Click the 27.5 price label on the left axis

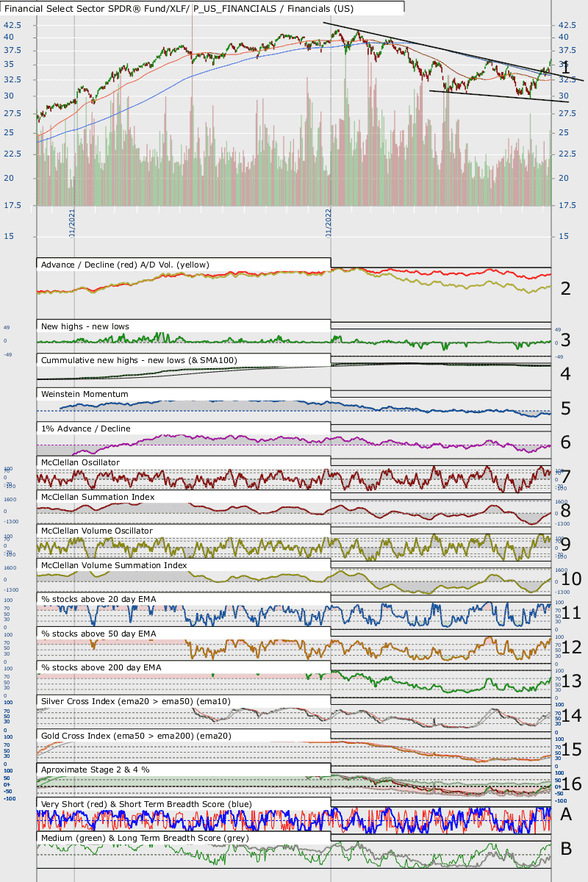(x=13, y=113)
